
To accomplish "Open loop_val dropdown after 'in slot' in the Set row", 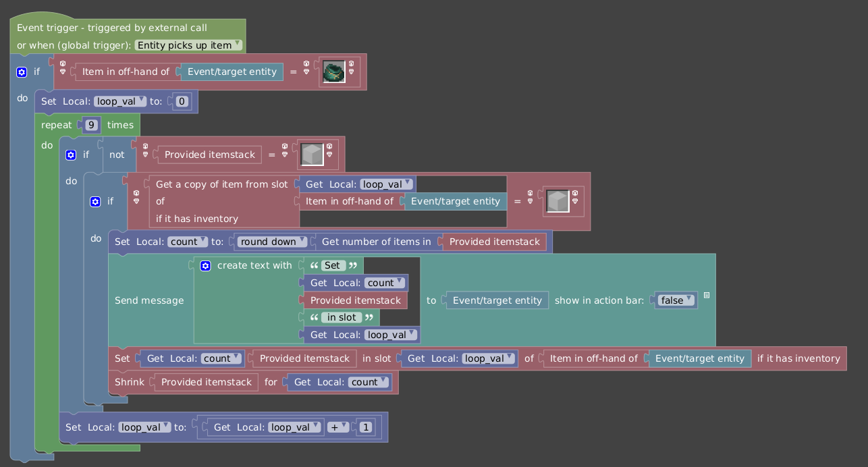I will (489, 358).
